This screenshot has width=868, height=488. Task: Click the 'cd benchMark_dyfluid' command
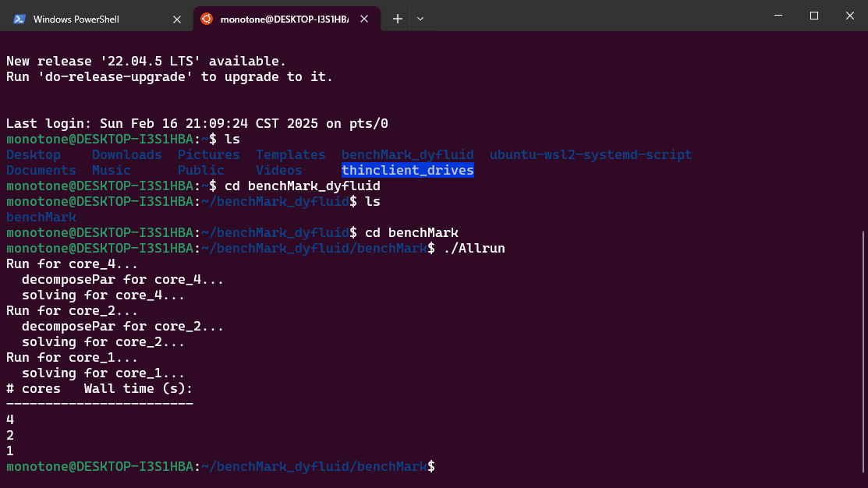point(303,186)
